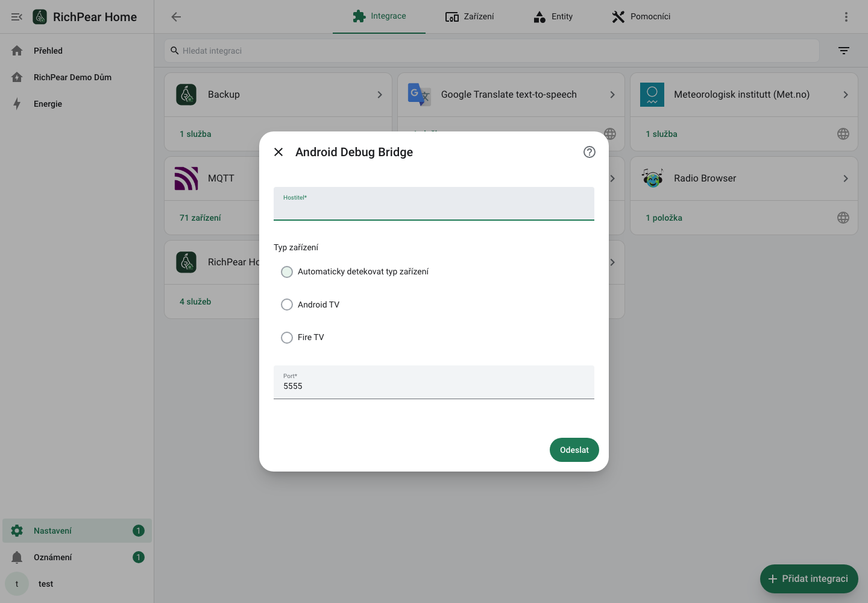Focus the Port field showing 5555
Screen dimensions: 868x603
pos(434,382)
